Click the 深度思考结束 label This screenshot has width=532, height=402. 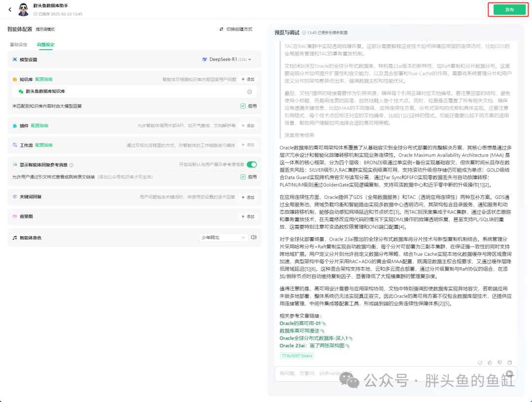[299, 135]
